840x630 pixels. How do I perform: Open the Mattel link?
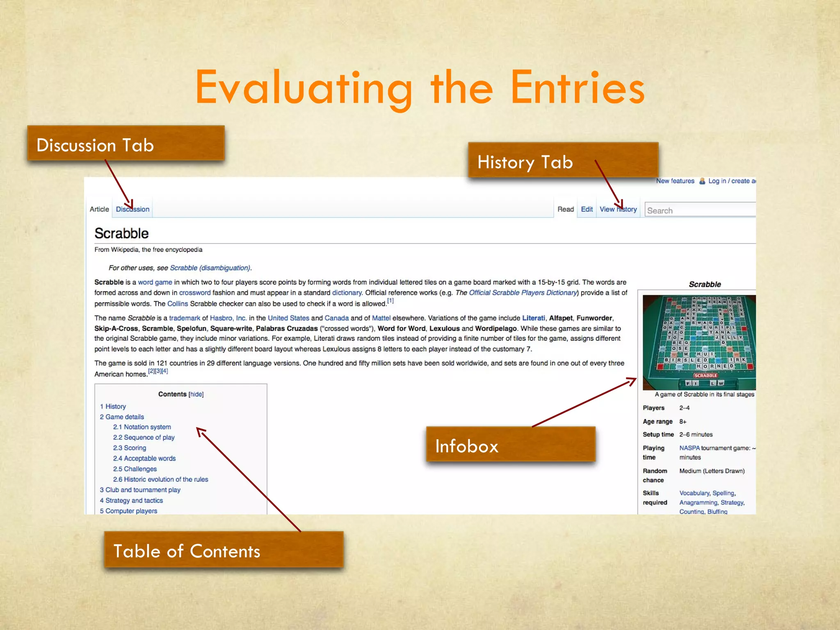(x=381, y=318)
